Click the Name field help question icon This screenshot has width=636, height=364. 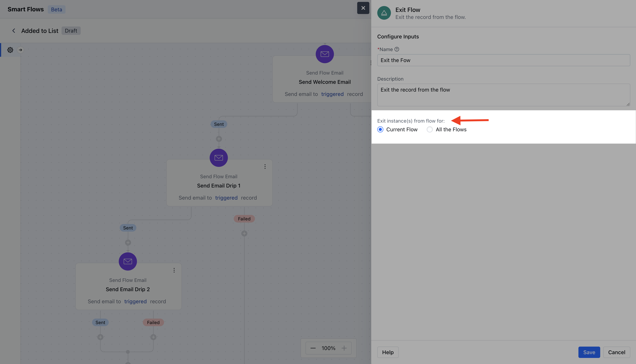[x=397, y=49]
